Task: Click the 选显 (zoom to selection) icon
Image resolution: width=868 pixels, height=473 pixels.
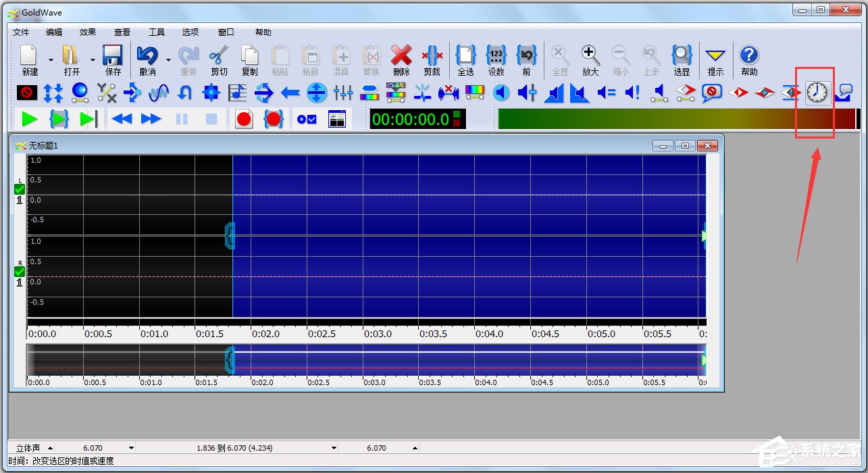Action: [x=682, y=60]
